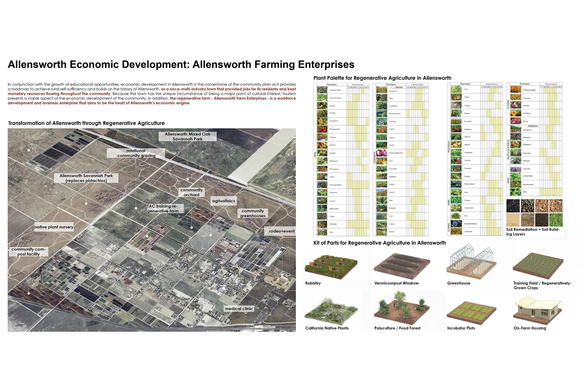The width and height of the screenshot is (588, 392).
Task: Select the 'Calendula' plant name
Action: (468, 231)
